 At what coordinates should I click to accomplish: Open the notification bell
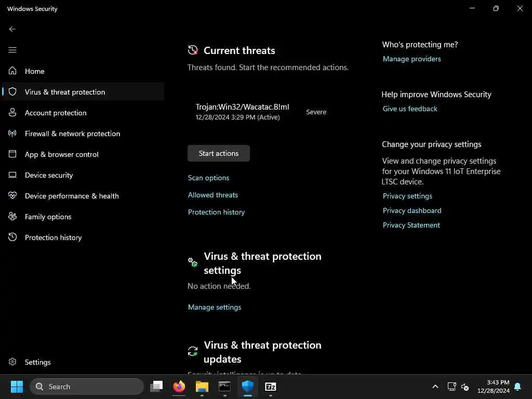click(x=518, y=387)
